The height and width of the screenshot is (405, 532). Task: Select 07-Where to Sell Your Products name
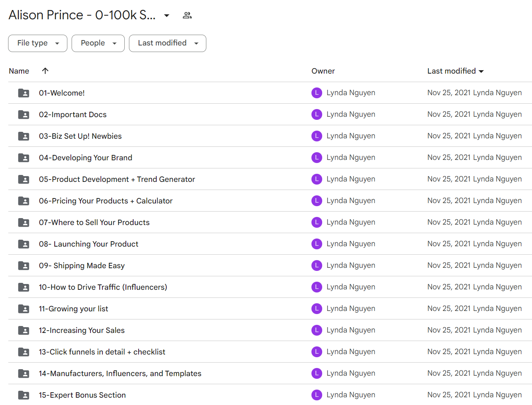(94, 222)
